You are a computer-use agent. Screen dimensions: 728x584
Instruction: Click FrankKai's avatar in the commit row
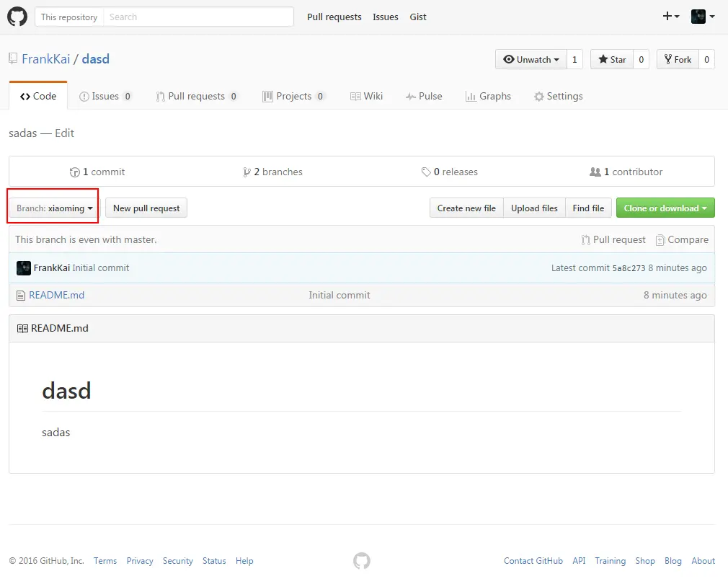24,268
